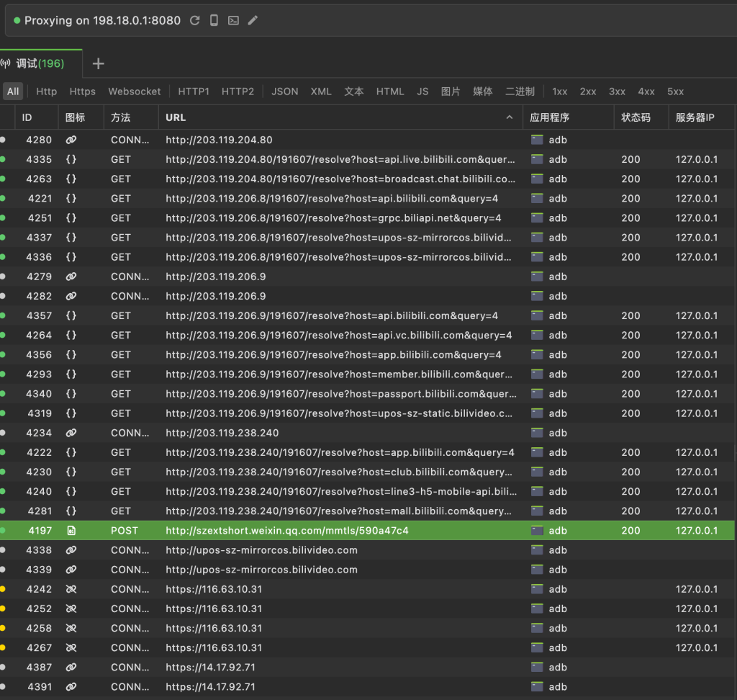The height and width of the screenshot is (700, 737).
Task: Click the pencil edit icon in toolbar
Action: [x=253, y=20]
